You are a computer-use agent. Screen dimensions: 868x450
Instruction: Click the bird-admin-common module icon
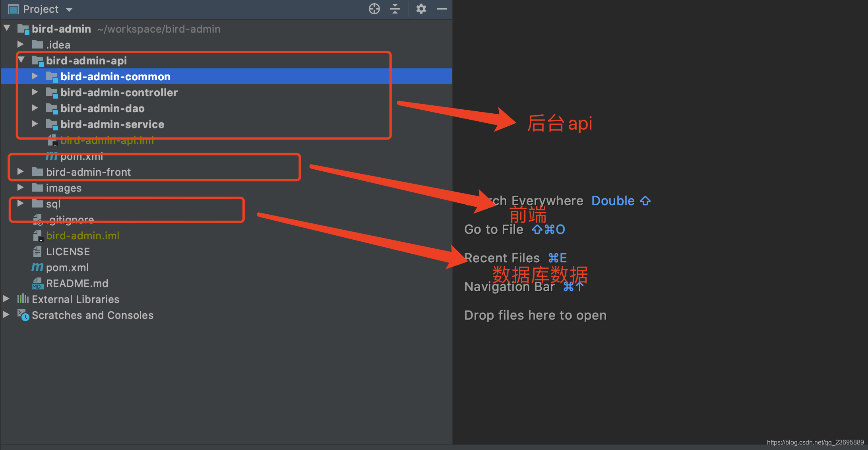(52, 77)
